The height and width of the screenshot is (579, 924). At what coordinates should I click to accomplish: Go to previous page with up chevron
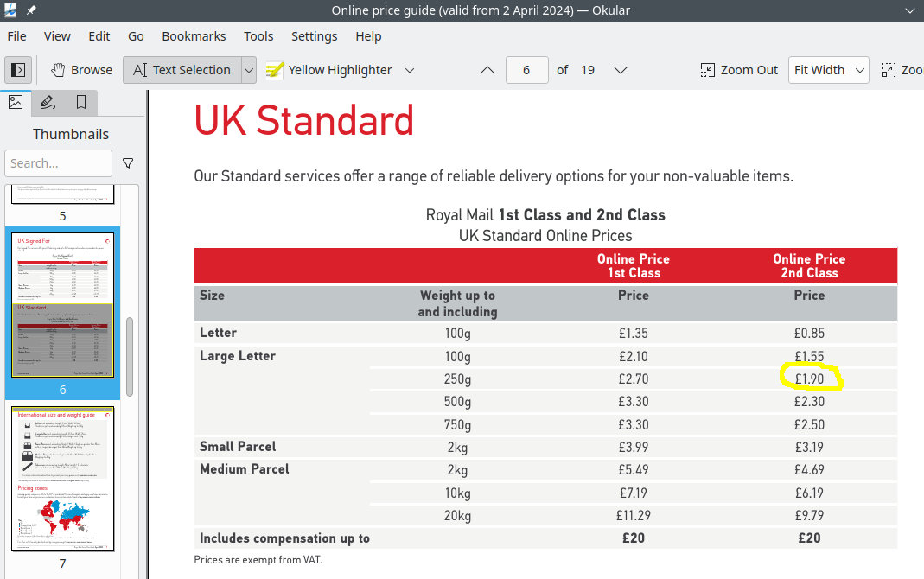(x=487, y=70)
